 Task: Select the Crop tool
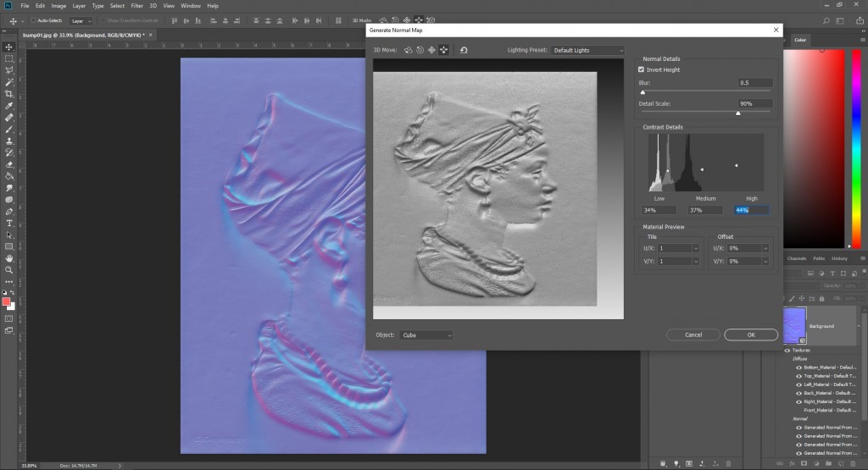tap(9, 94)
